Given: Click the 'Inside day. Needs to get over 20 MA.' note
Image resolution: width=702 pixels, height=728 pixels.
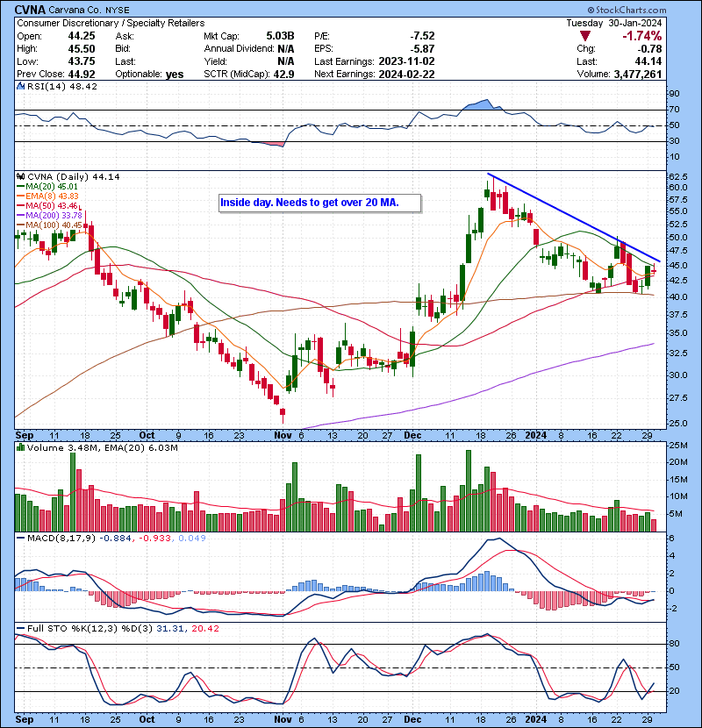Looking at the screenshot, I should [x=319, y=203].
